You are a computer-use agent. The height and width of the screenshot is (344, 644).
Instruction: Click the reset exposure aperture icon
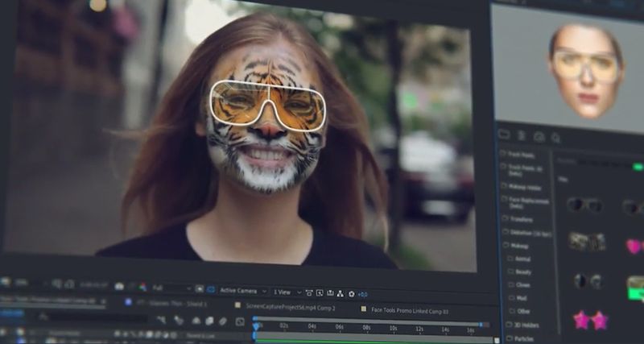pos(352,294)
